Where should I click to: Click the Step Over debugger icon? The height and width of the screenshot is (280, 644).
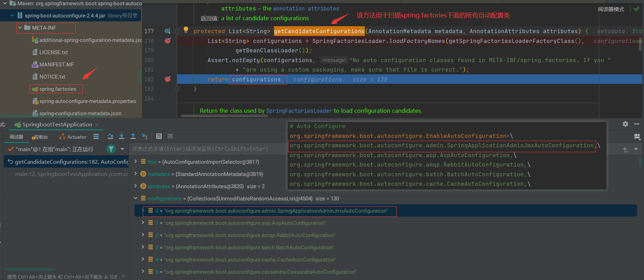(x=110, y=136)
